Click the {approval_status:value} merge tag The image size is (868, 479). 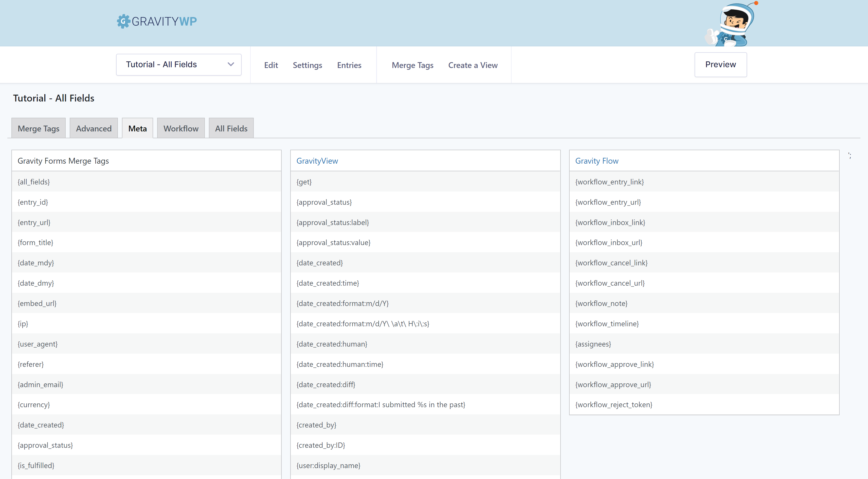(x=333, y=243)
